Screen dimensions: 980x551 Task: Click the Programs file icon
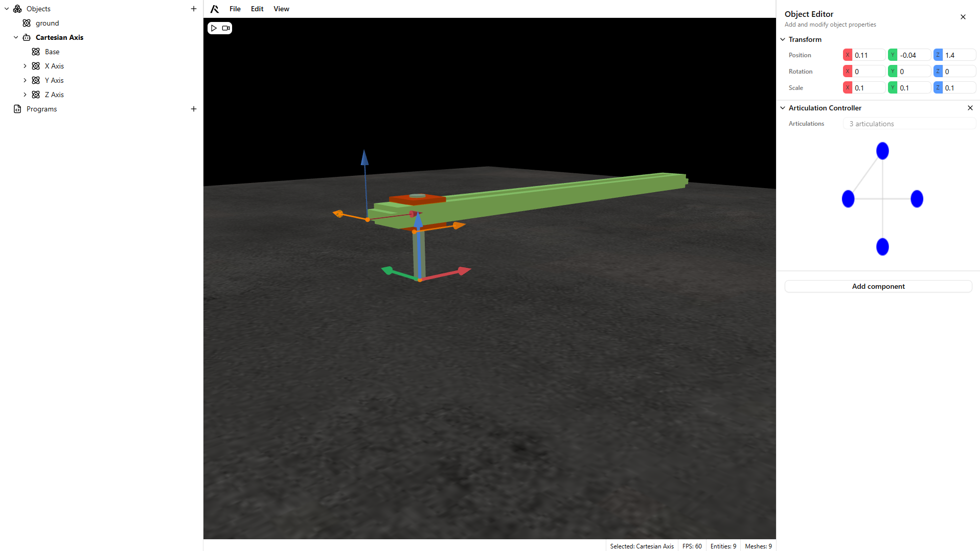(x=17, y=109)
